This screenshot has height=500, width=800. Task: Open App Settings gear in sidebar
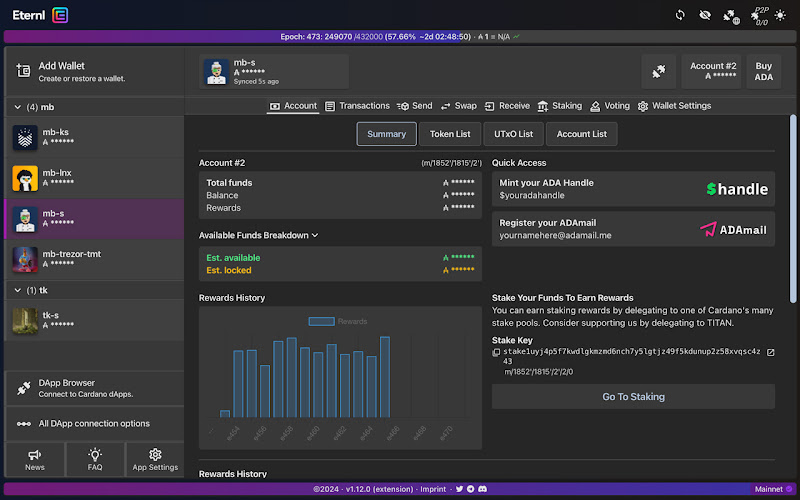155,459
